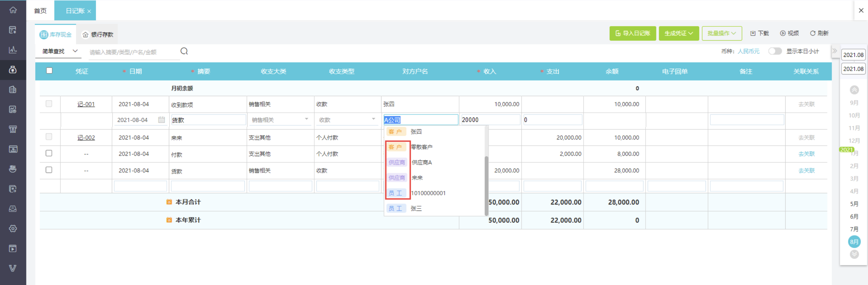The width and height of the screenshot is (868, 285).
Task: Check the 付款 row checkbox
Action: (49, 153)
